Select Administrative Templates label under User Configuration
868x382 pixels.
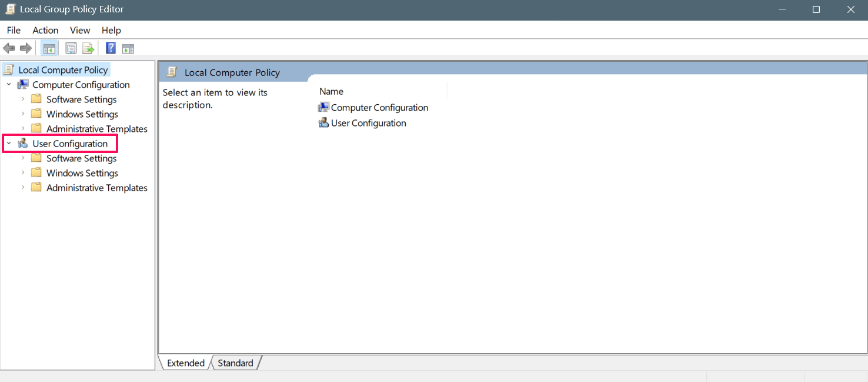coord(97,188)
